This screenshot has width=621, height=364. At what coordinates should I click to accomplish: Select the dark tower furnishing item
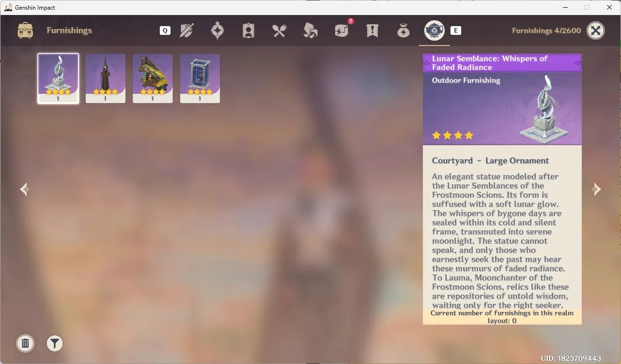(106, 78)
